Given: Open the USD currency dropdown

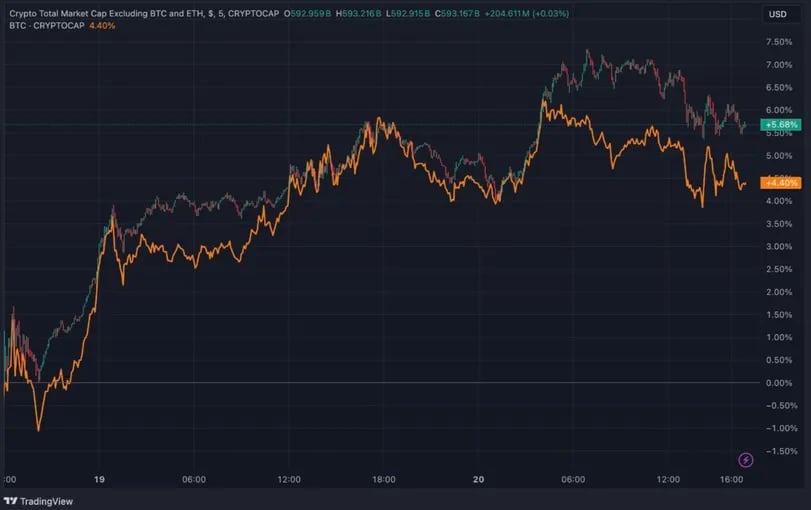Looking at the screenshot, I should click(x=777, y=14).
